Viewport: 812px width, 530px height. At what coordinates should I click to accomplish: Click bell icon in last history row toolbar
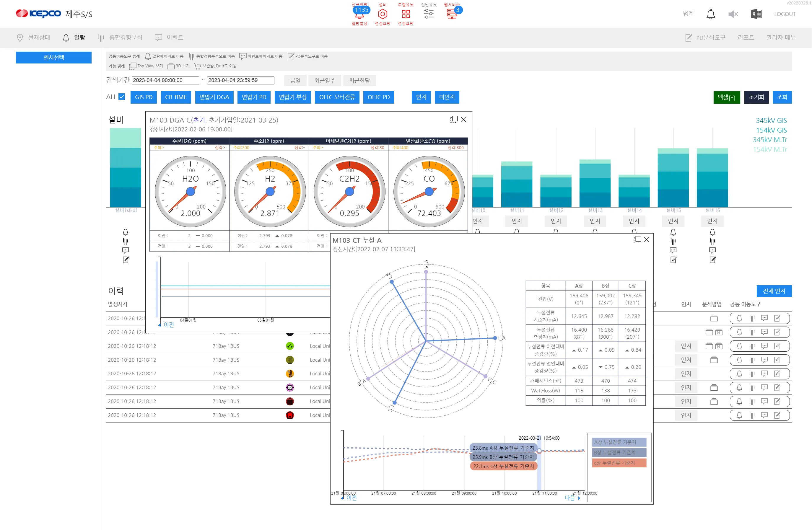739,415
